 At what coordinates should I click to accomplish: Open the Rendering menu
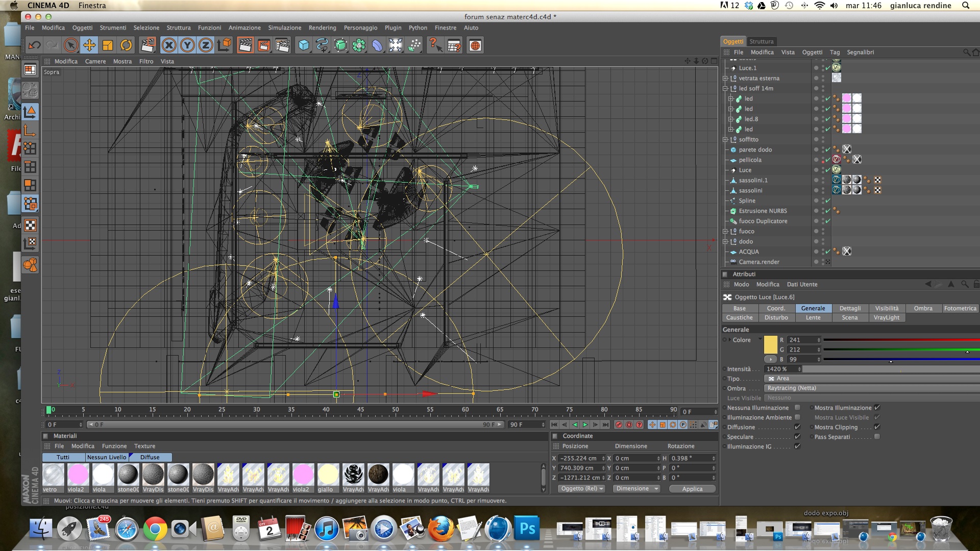[x=322, y=28]
